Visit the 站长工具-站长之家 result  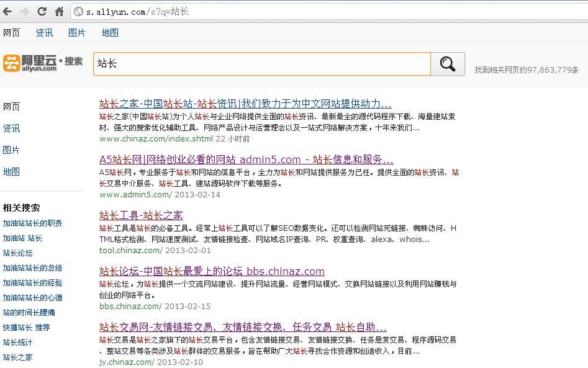(141, 215)
